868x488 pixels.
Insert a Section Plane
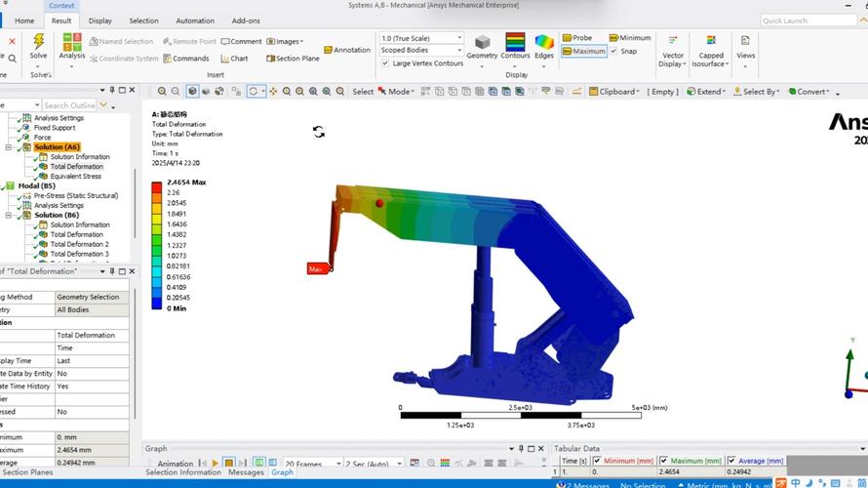[293, 59]
